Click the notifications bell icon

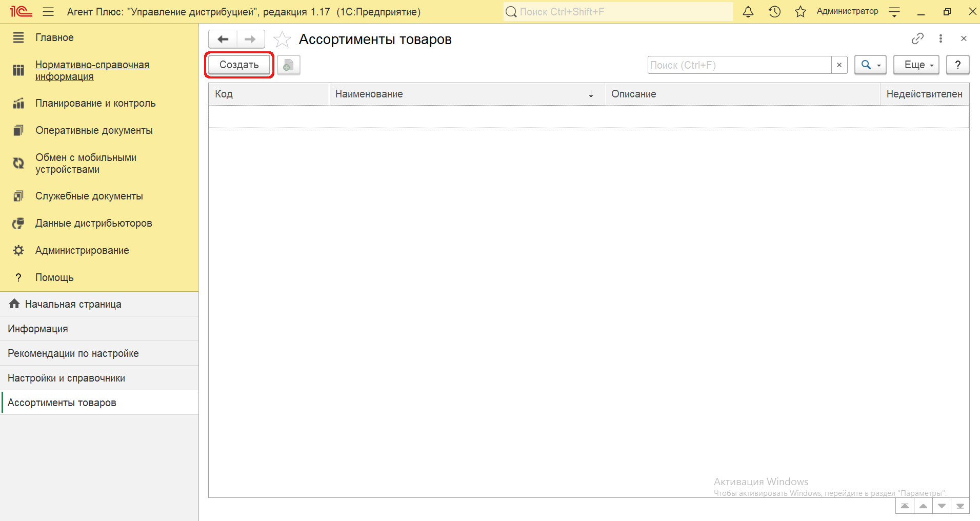click(x=748, y=12)
